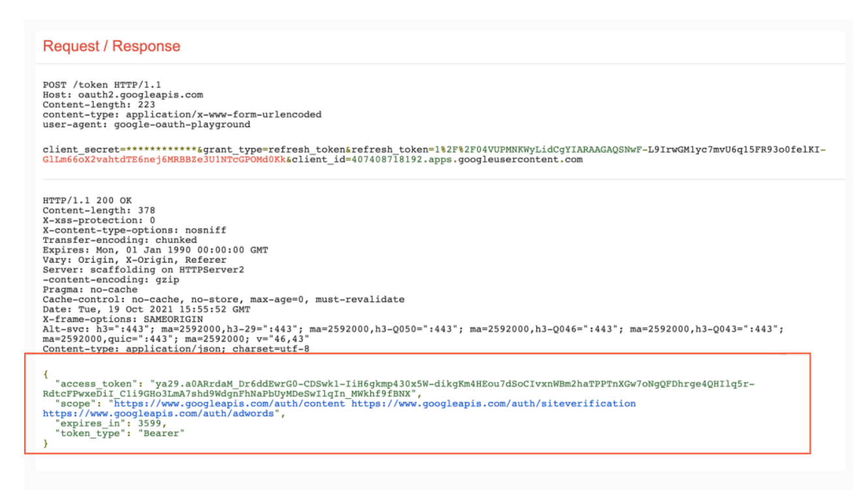Click the token_type Bearer value
Image resolution: width=868 pixels, height=503 pixels.
click(159, 433)
